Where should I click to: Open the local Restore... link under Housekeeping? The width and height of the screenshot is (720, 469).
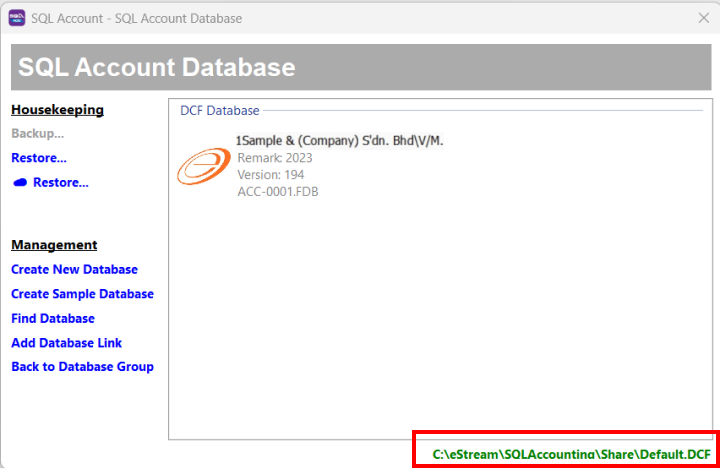tap(39, 158)
